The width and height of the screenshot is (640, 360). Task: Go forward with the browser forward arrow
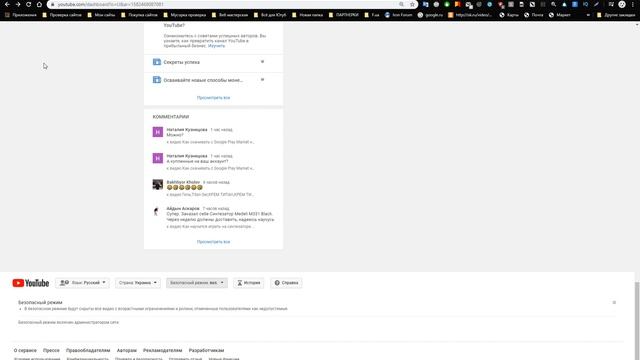click(x=18, y=4)
